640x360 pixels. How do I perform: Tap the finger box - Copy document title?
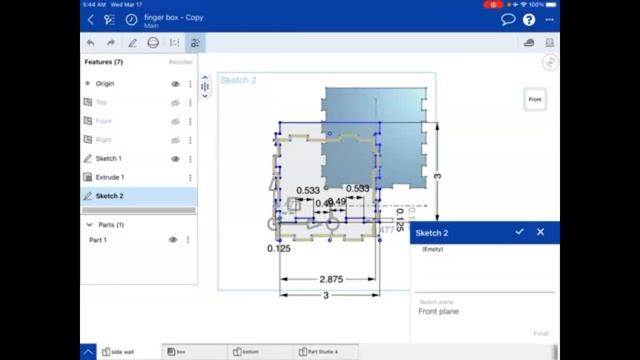coord(173,18)
